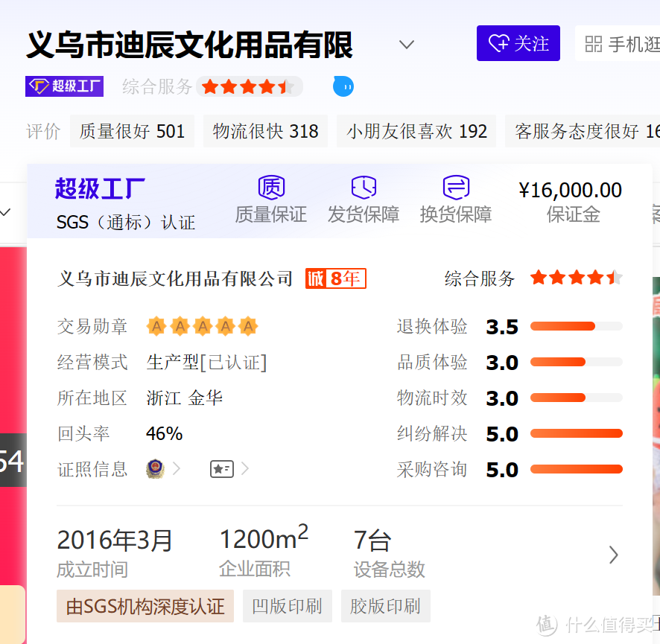Click the 由SGS机构深度认证 tag
The height and width of the screenshot is (644, 660).
click(x=145, y=607)
